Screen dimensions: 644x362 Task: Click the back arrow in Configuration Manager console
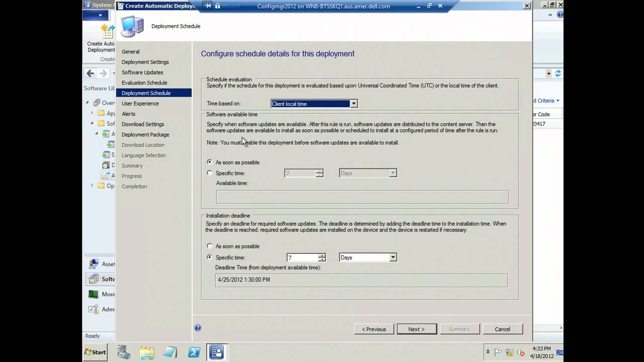click(90, 73)
